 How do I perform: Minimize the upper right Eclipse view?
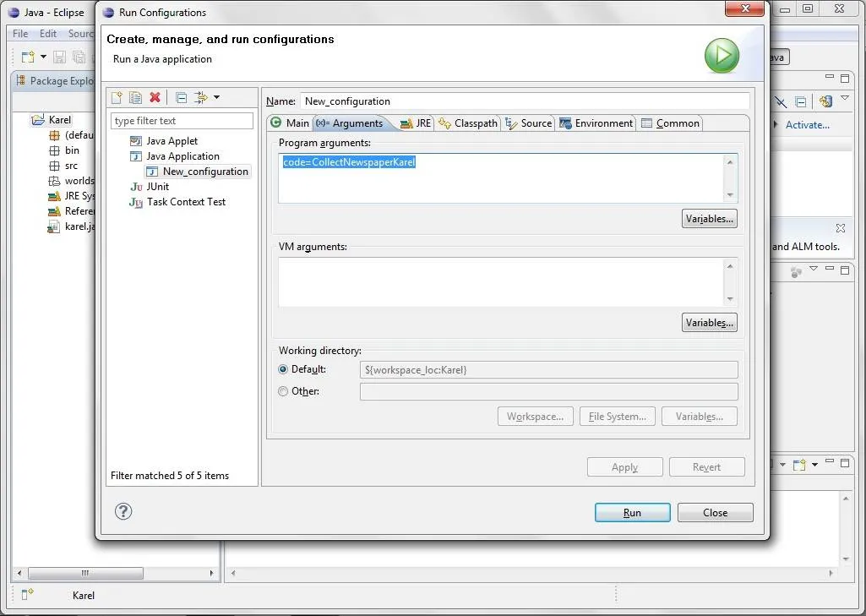pyautogui.click(x=829, y=77)
